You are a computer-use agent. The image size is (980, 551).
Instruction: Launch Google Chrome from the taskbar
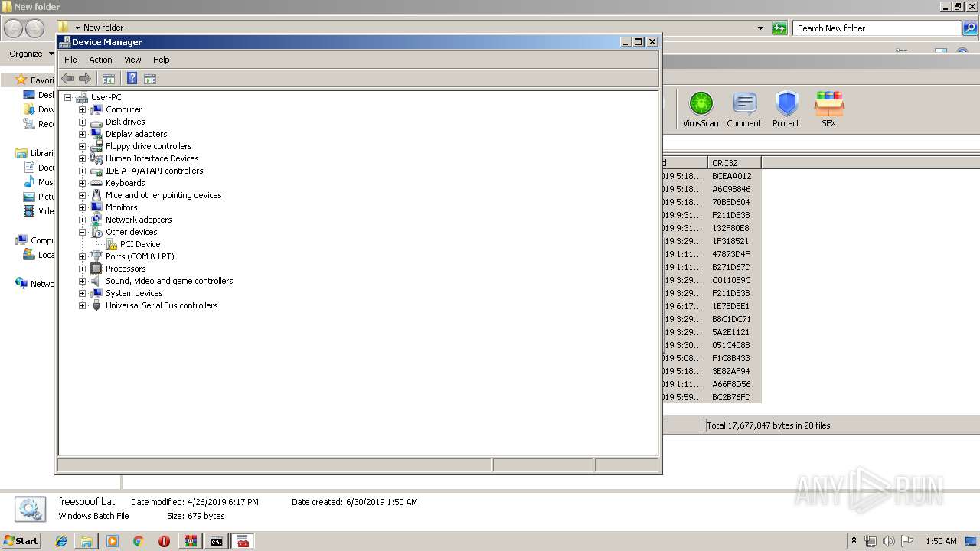[139, 541]
